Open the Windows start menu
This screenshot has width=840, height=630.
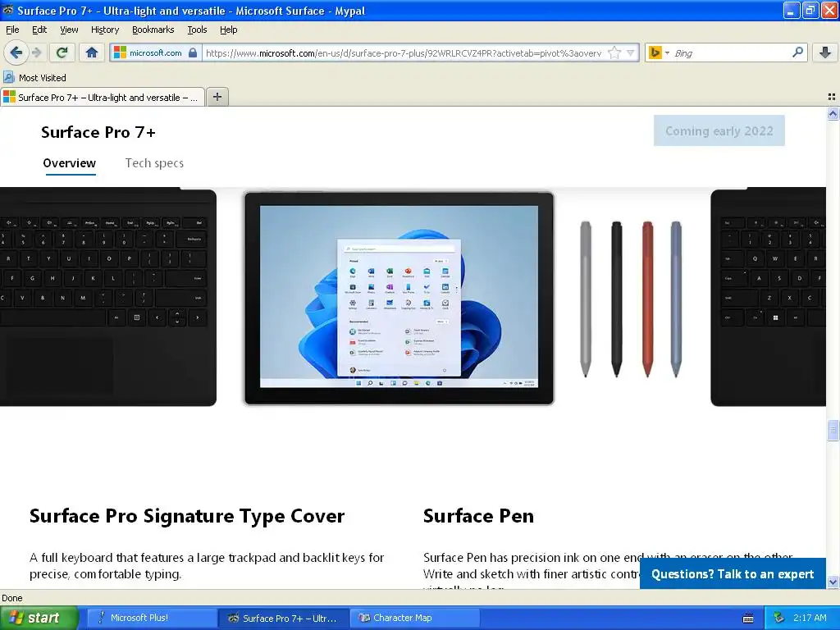click(39, 618)
